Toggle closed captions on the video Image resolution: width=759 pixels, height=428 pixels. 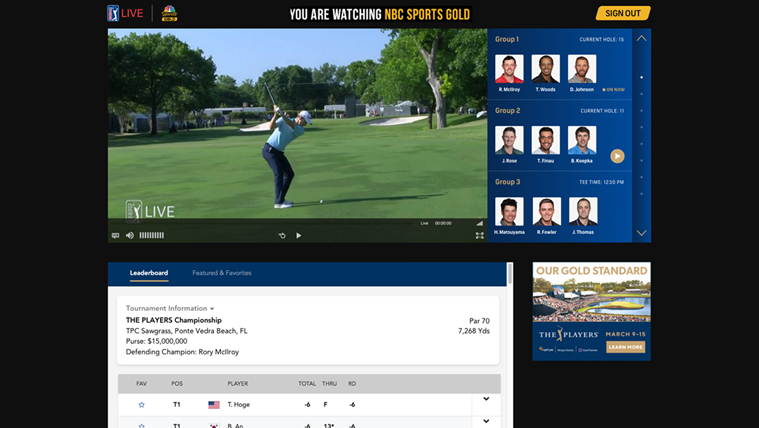(x=116, y=235)
